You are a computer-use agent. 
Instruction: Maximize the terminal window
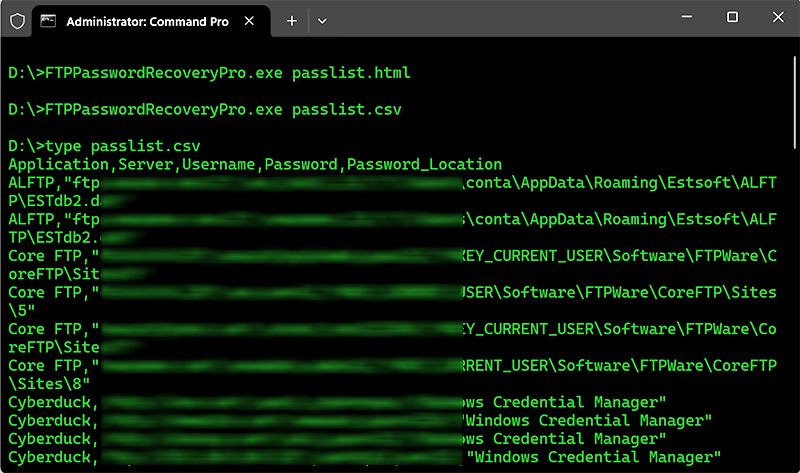pyautogui.click(x=732, y=17)
